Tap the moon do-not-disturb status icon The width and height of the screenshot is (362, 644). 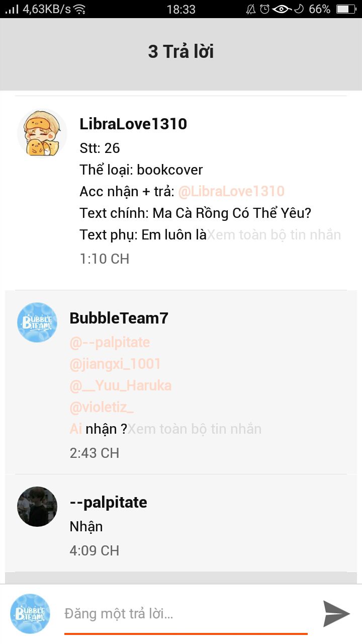(x=299, y=9)
